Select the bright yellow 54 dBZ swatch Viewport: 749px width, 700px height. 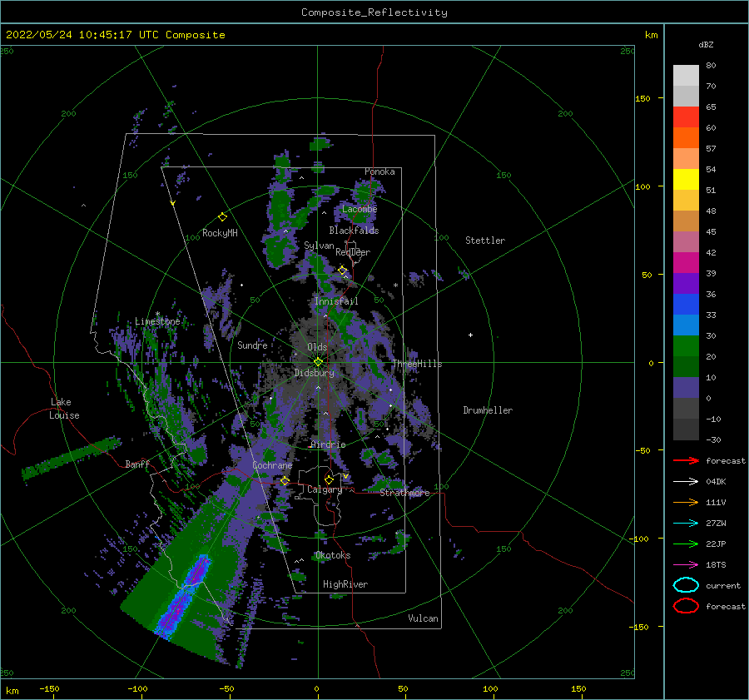(686, 180)
